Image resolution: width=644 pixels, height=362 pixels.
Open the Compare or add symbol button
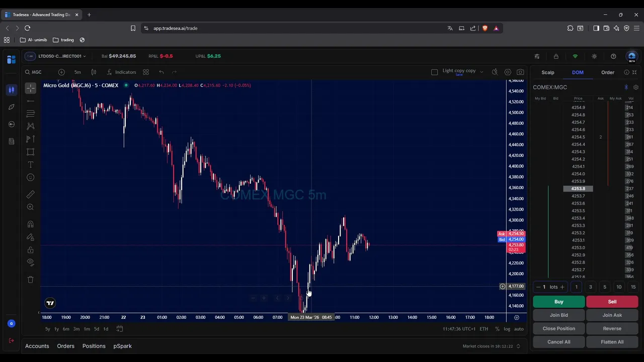click(x=61, y=72)
